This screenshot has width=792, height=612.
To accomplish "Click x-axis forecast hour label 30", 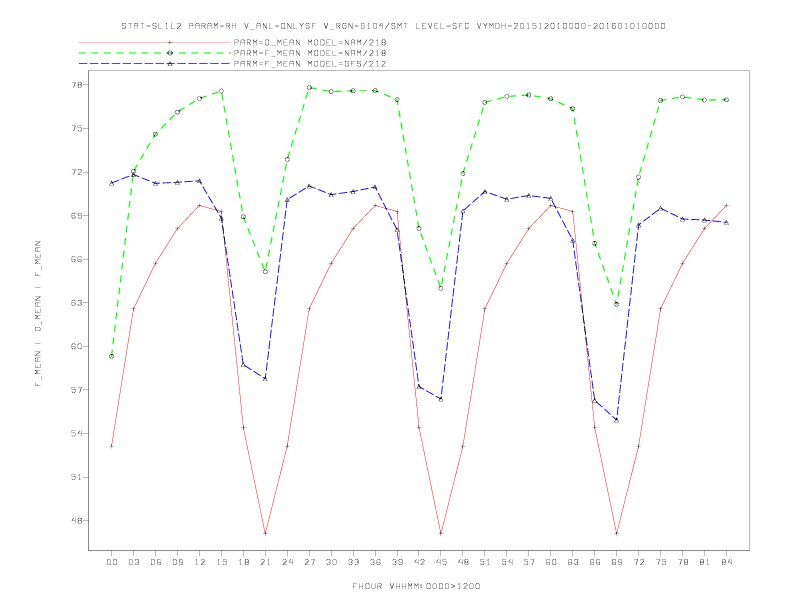I will 331,562.
